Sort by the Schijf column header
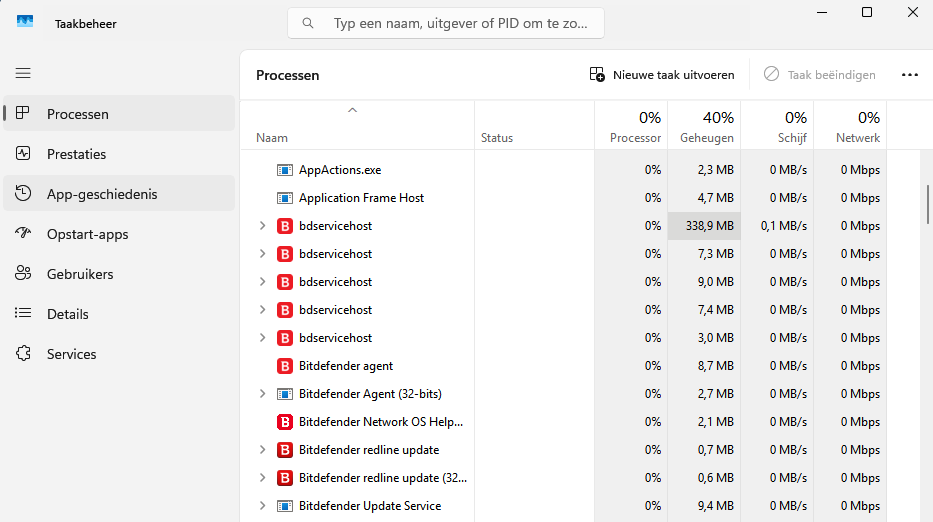This screenshot has height=522, width=933. point(777,125)
